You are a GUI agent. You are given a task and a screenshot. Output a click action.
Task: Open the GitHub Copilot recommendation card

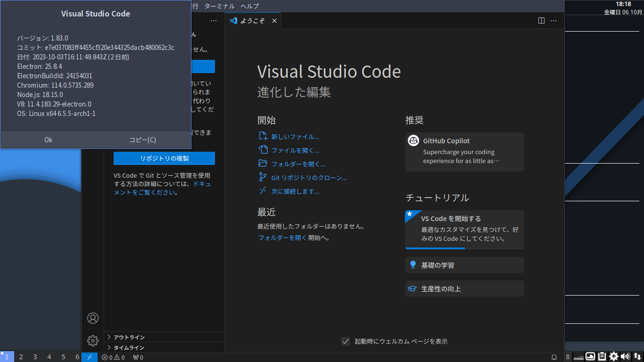464,152
